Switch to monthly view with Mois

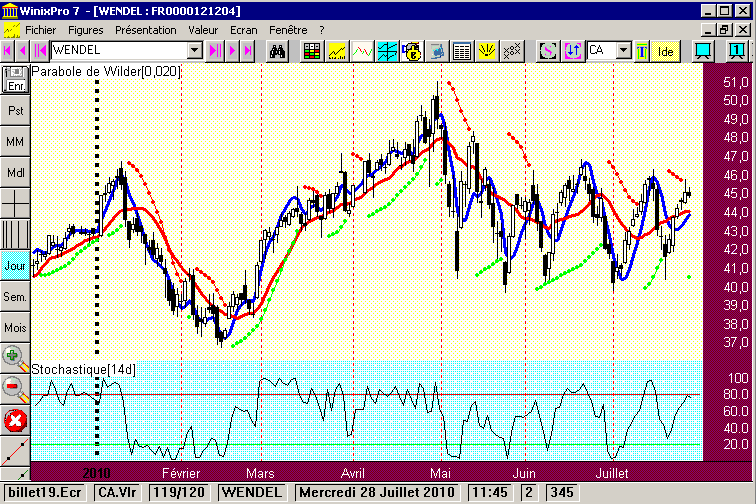click(x=15, y=327)
